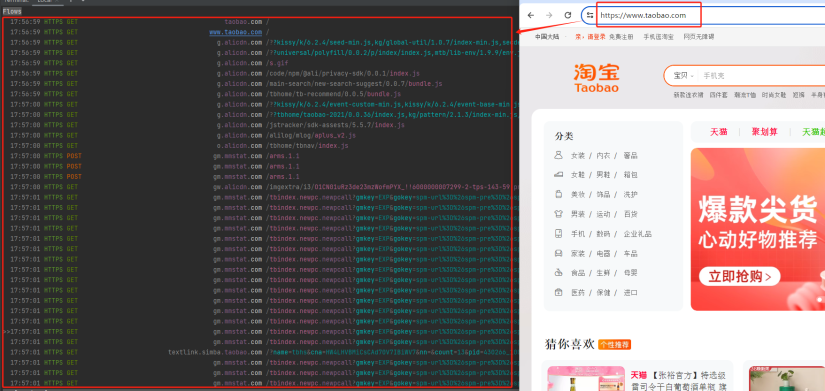Screen dimensions: 825x391
Task: Click the sofa icon beside 家装
Action: (559, 253)
